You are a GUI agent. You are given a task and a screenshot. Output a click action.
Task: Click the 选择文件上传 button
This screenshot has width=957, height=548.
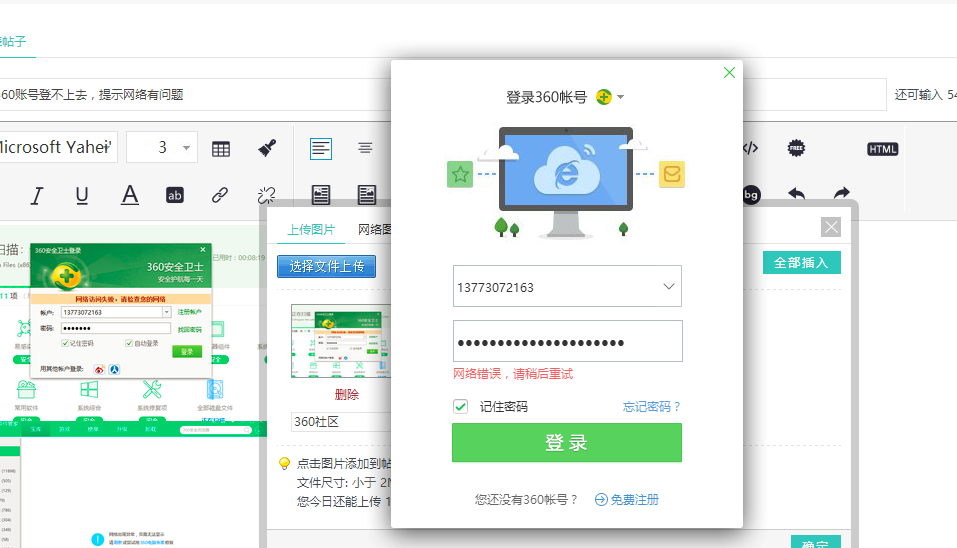pos(327,267)
